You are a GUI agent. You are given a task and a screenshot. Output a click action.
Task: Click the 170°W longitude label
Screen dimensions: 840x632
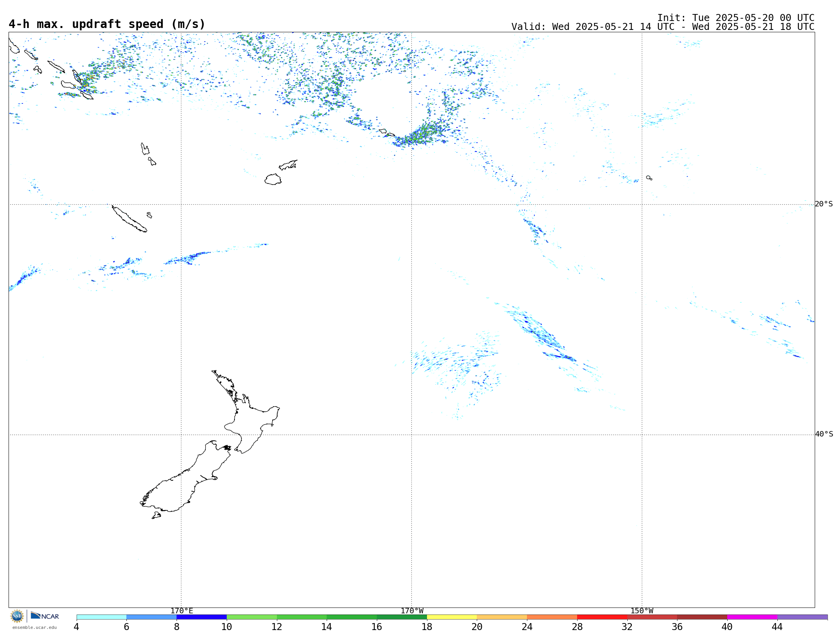pyautogui.click(x=412, y=611)
